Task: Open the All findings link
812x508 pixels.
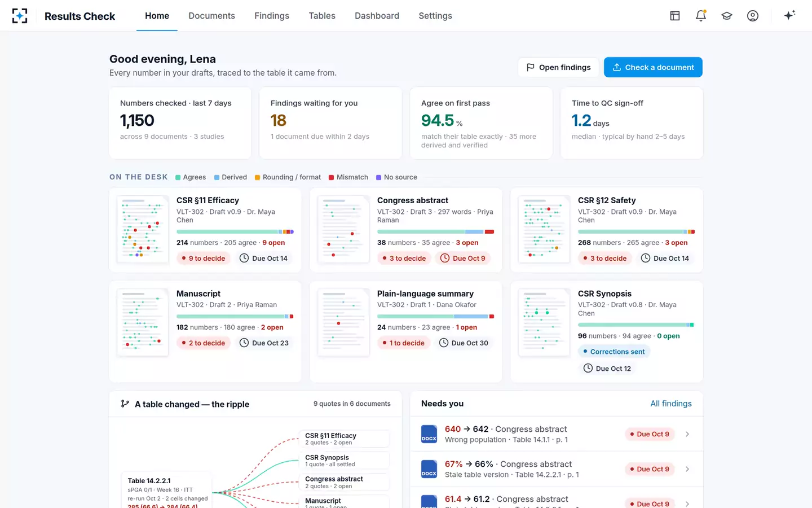Action: [x=671, y=404]
